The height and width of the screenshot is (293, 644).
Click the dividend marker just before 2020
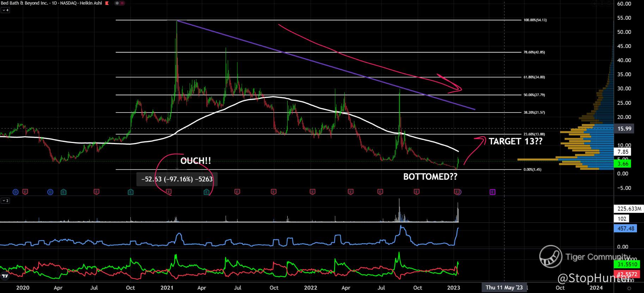click(x=16, y=192)
